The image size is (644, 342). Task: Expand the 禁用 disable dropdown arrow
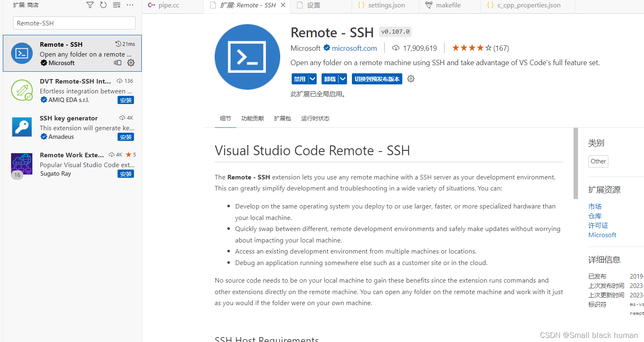[313, 79]
